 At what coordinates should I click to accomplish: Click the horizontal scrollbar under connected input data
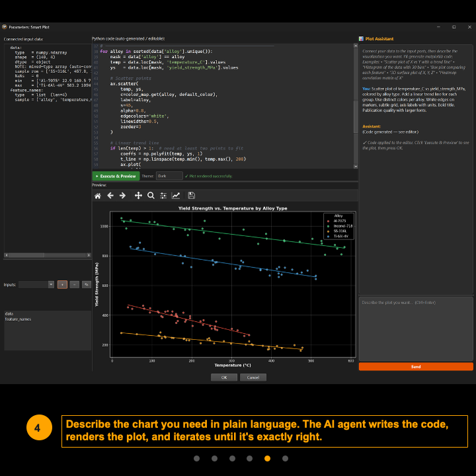pyautogui.click(x=46, y=255)
